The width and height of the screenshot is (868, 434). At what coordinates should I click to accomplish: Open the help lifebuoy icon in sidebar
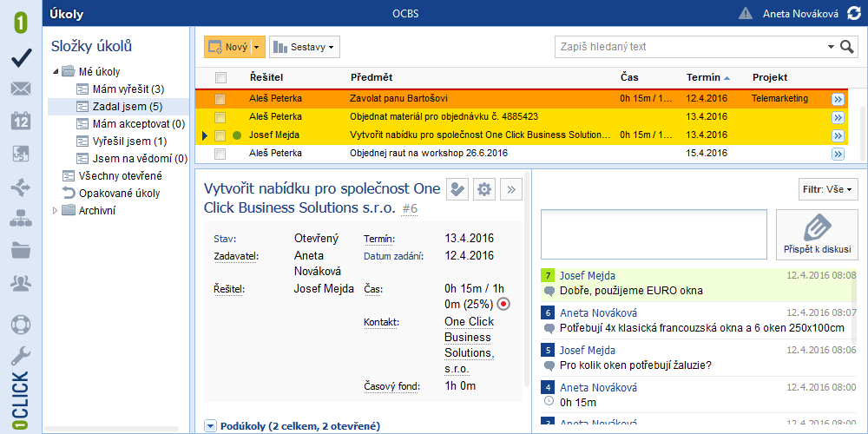pos(21,325)
